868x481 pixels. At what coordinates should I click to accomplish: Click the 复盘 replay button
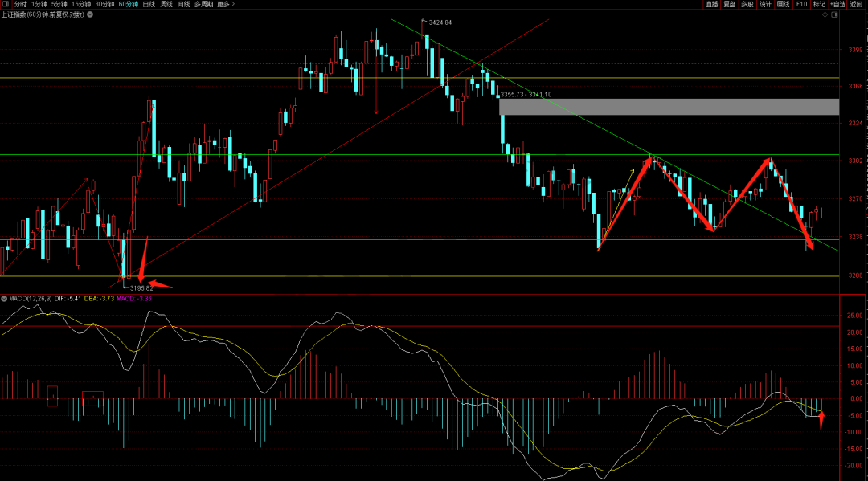coord(730,4)
